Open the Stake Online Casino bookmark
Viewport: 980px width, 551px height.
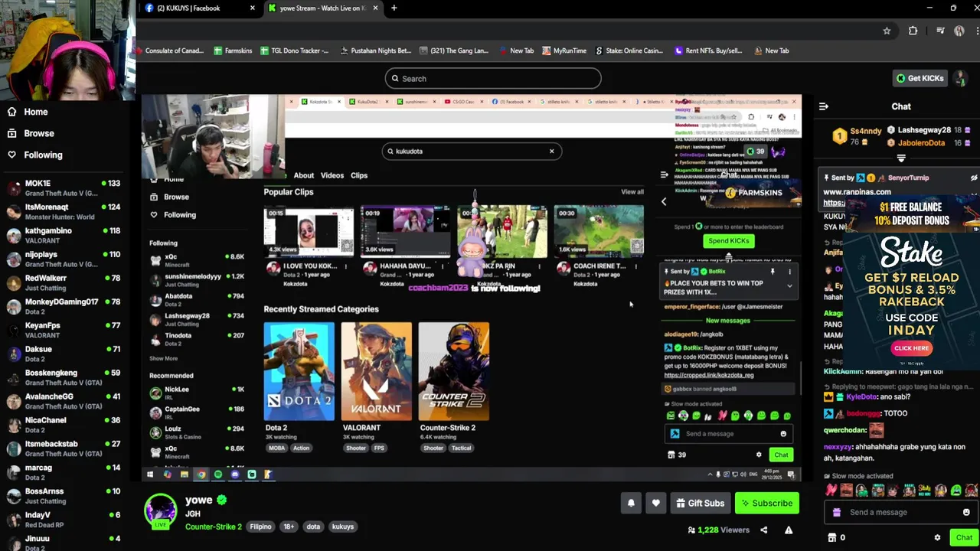[629, 51]
